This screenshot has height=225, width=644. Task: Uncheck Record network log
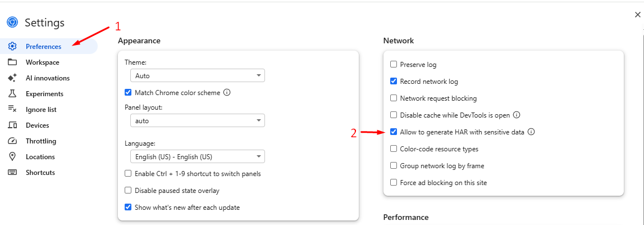(394, 82)
